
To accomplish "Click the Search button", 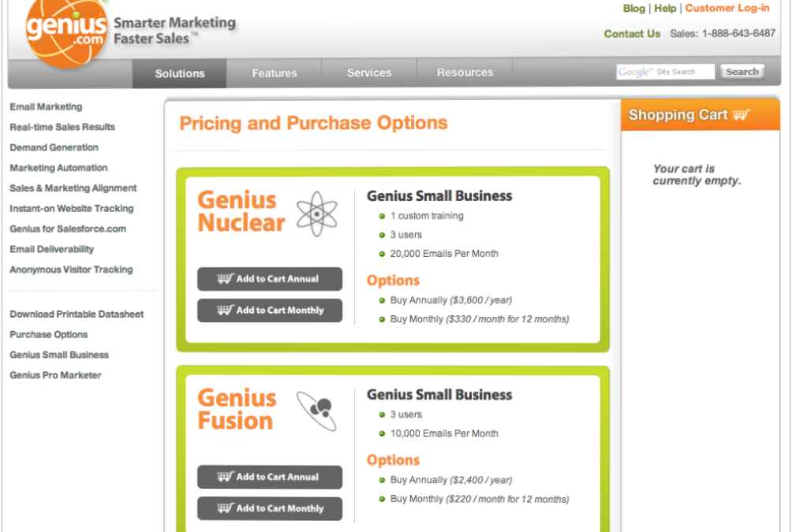I will 742,72.
